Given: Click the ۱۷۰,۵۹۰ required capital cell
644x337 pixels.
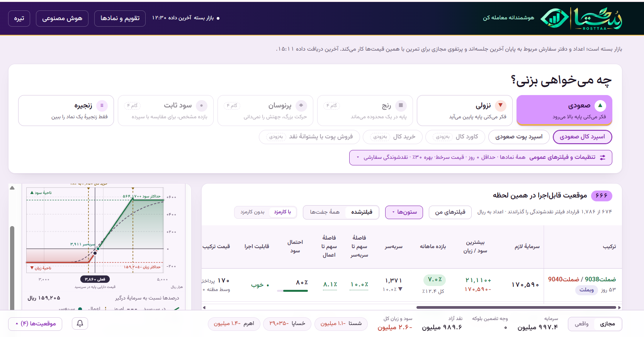Looking at the screenshot, I should click(x=525, y=284).
